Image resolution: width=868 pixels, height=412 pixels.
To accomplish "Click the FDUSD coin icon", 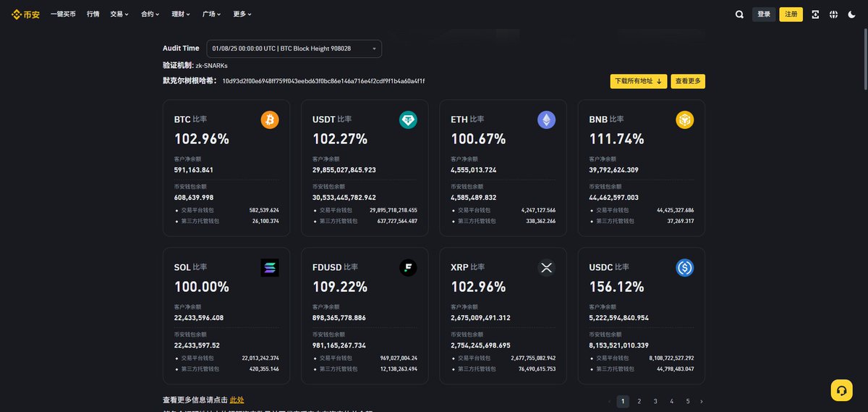I will tap(408, 268).
